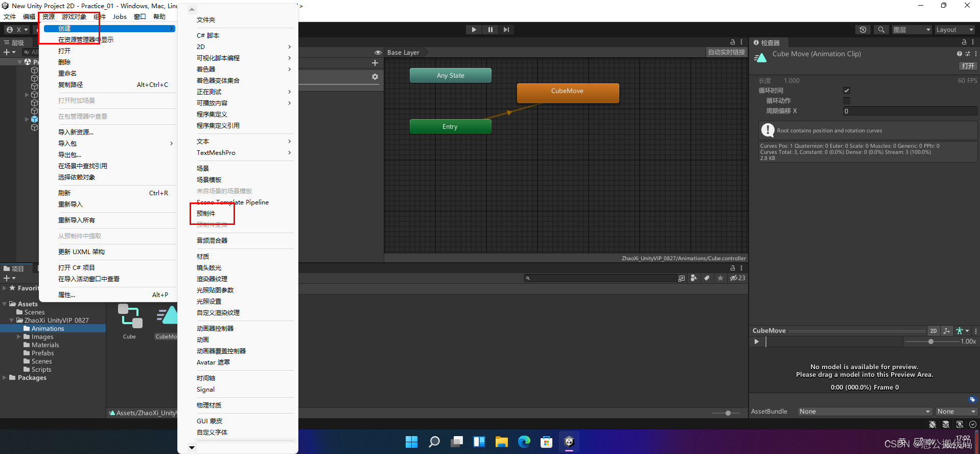Select the Entry node

(x=451, y=126)
